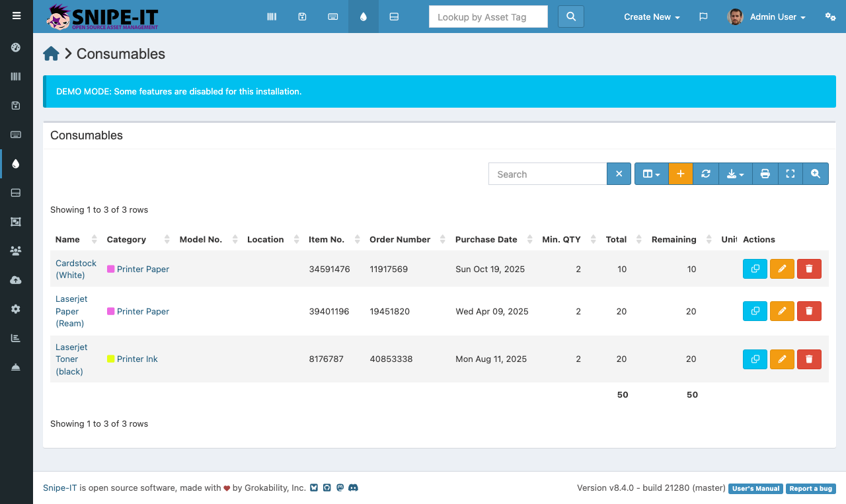Toggle the hamburger sidebar menu
Screen dimensions: 846x504
click(17, 16)
